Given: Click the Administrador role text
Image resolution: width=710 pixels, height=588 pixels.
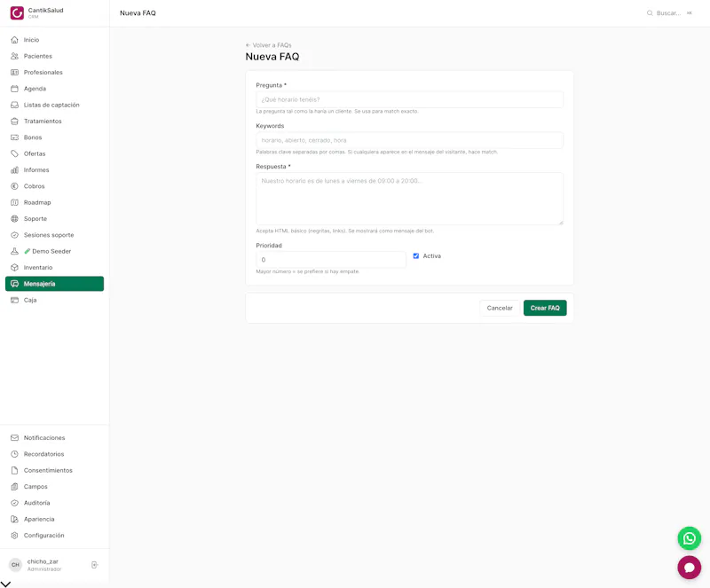Looking at the screenshot, I should pyautogui.click(x=44, y=569).
